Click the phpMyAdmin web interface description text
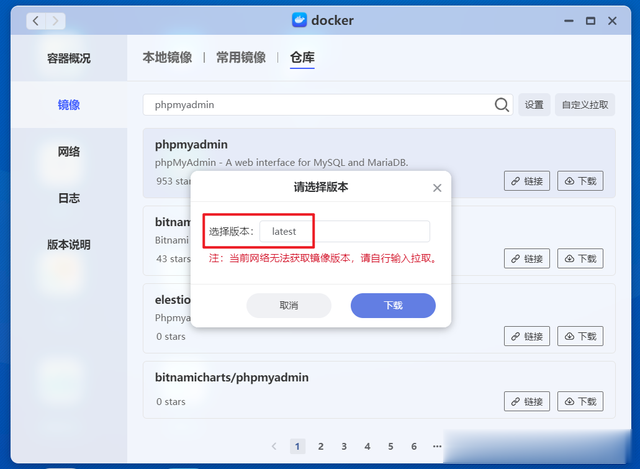640x469 pixels. 281,162
